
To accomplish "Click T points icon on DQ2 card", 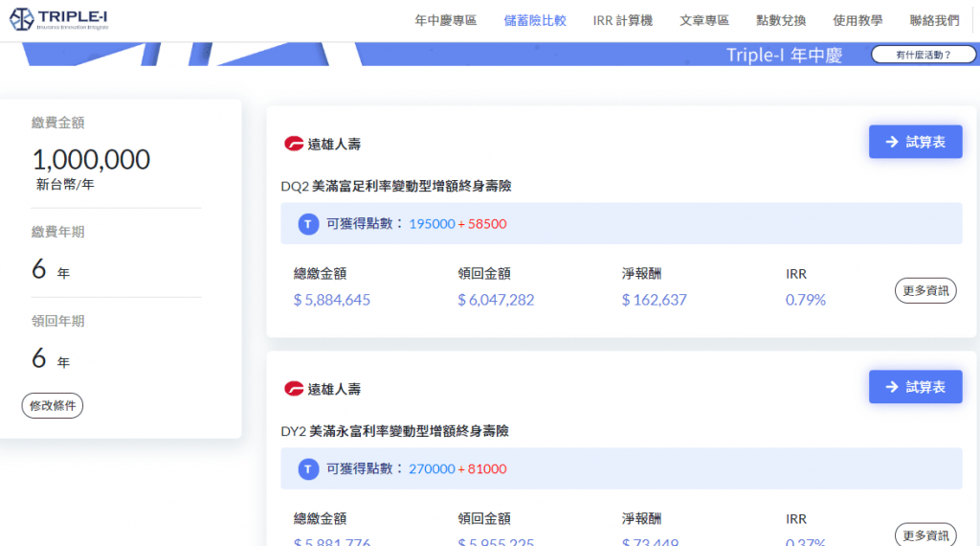I will [308, 224].
